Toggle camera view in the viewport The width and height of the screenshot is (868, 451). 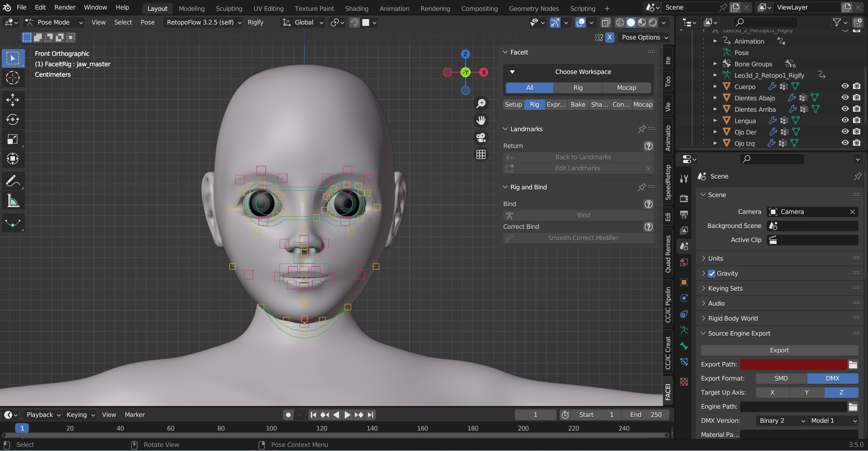click(x=481, y=138)
